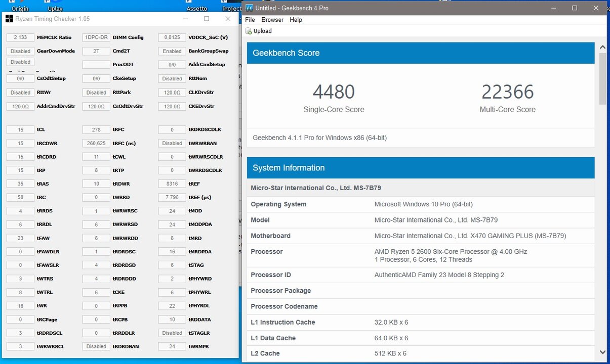This screenshot has width=610, height=364.
Task: Click the Ryzen Timing Checker title icon
Action: 9,19
